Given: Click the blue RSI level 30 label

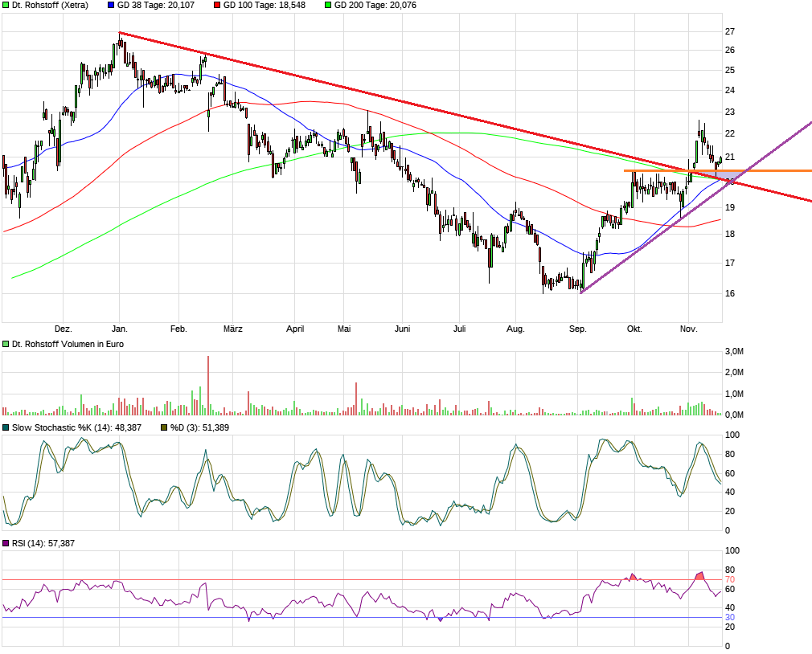Looking at the screenshot, I should 730,617.
